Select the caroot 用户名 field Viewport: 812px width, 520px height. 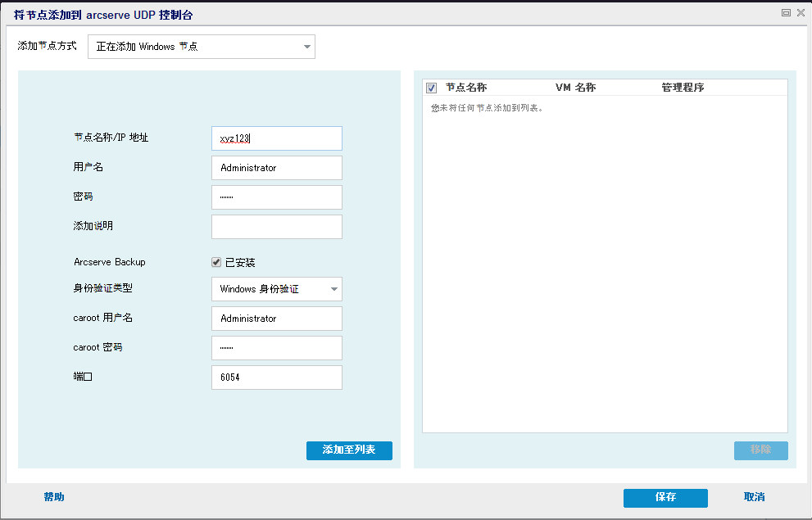(276, 318)
